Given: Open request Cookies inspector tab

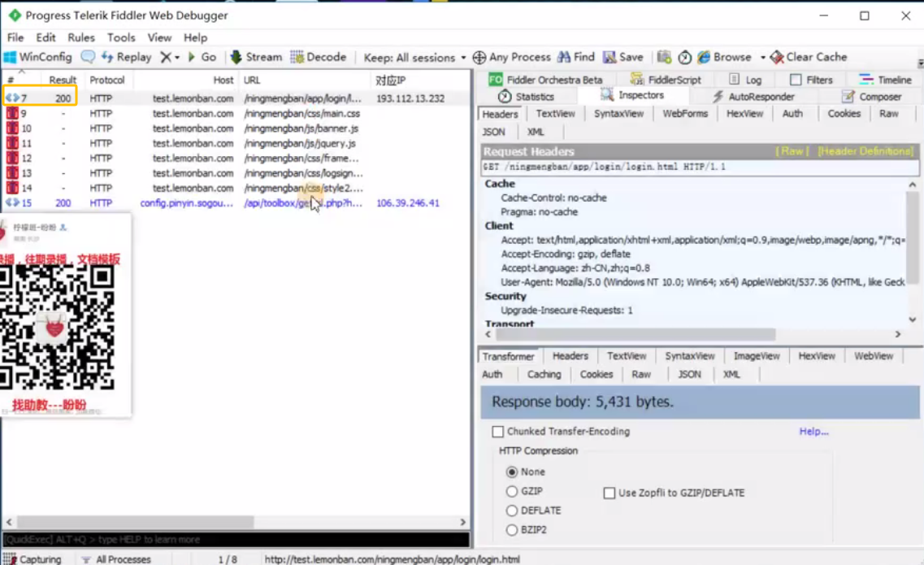Looking at the screenshot, I should click(844, 114).
